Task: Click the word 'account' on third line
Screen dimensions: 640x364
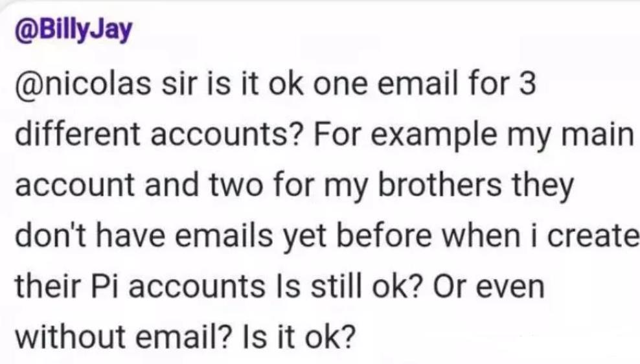Action: click(74, 186)
